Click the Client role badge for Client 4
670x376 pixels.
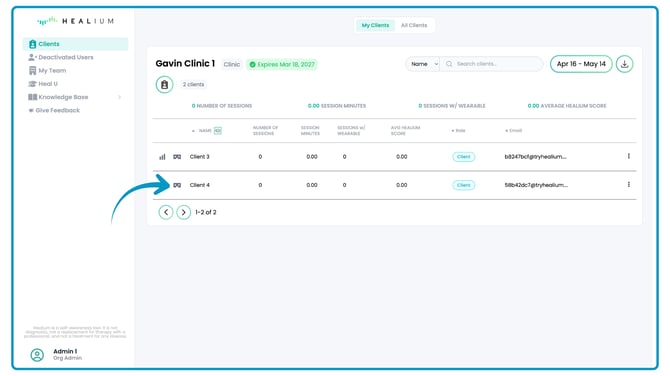(x=464, y=185)
